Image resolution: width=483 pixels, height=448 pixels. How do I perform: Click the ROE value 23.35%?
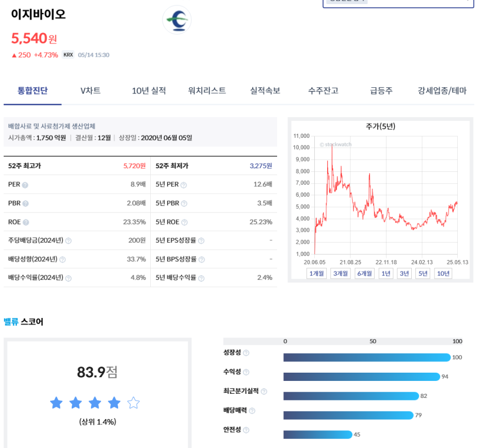click(134, 222)
